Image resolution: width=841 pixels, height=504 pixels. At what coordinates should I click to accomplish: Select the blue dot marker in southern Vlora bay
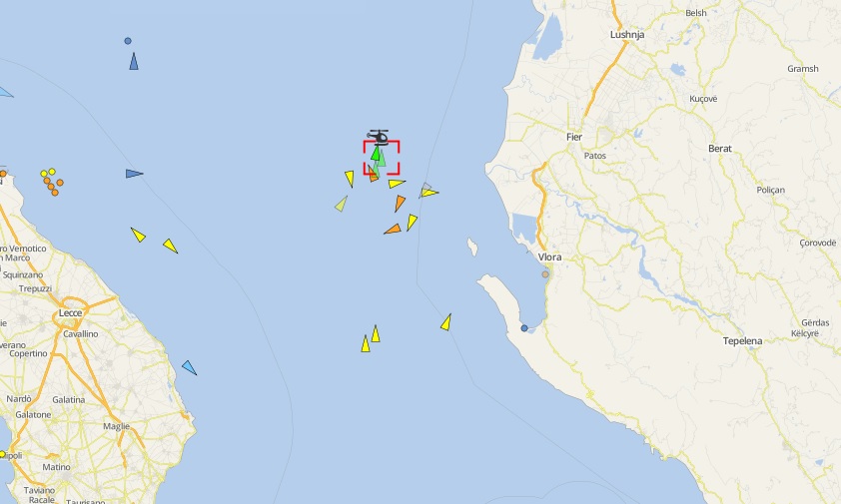pyautogui.click(x=524, y=328)
